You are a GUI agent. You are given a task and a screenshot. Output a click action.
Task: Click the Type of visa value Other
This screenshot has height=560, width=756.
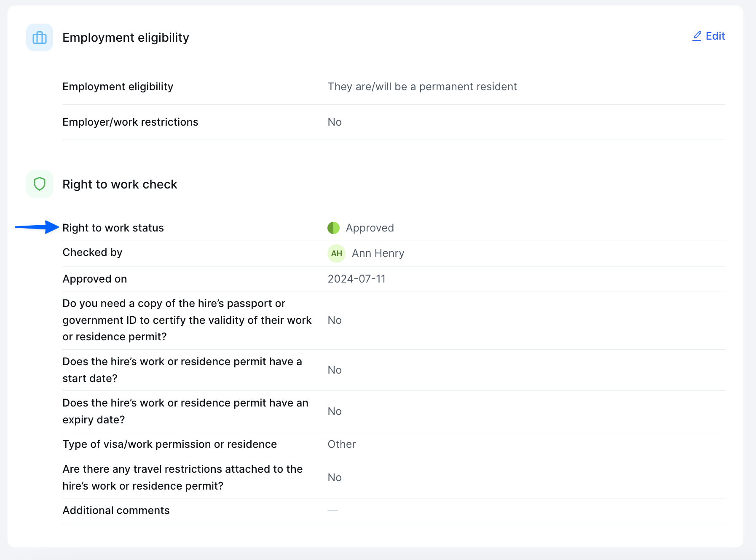(x=341, y=444)
